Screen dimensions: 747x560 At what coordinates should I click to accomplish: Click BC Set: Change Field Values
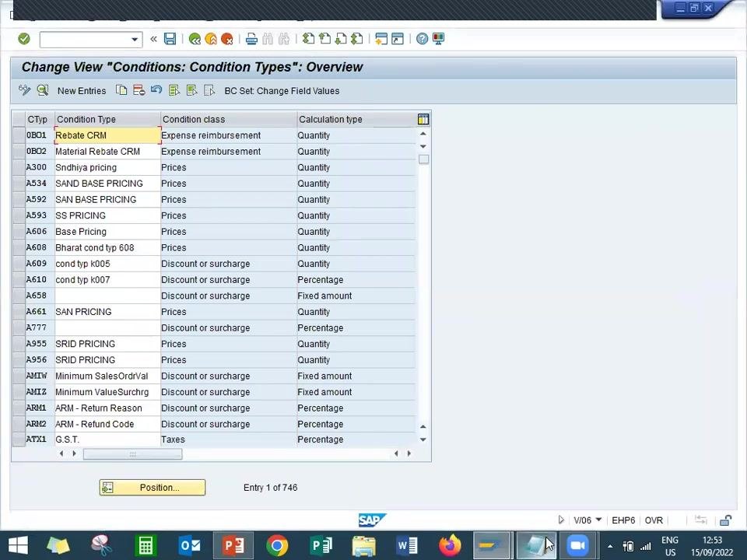pos(282,90)
